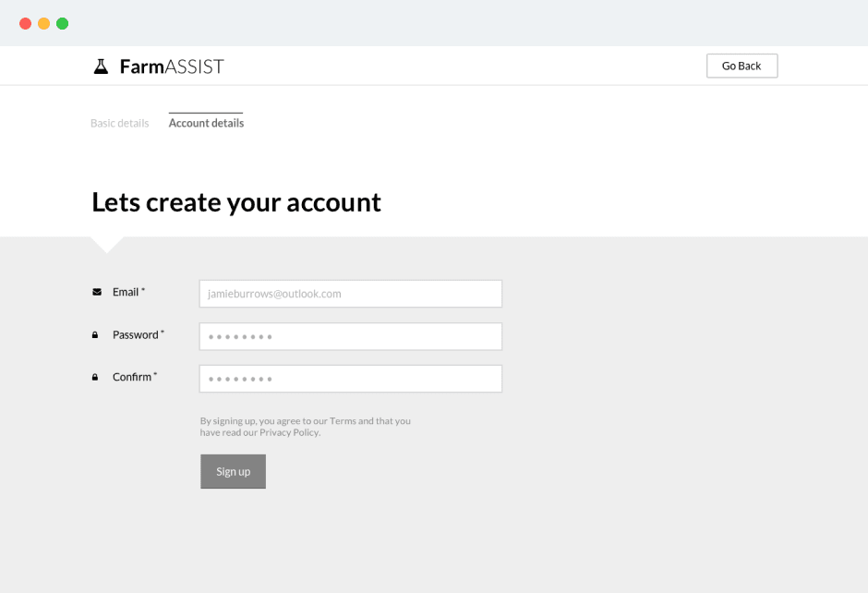This screenshot has height=593, width=868.
Task: Click the Confirm password field
Action: click(x=350, y=379)
